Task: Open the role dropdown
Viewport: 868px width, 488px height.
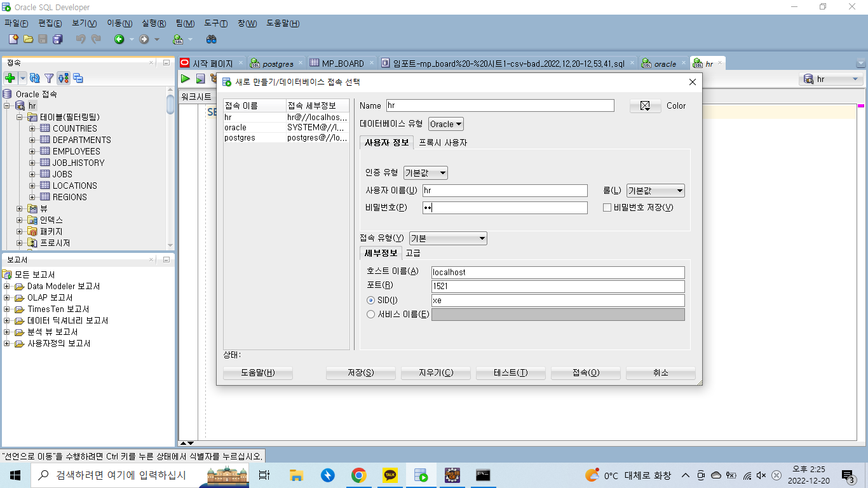Action: (656, 191)
